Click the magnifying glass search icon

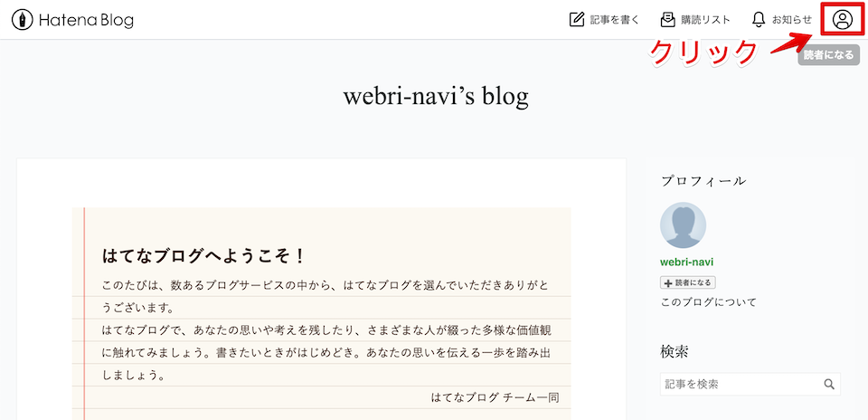[x=829, y=384]
